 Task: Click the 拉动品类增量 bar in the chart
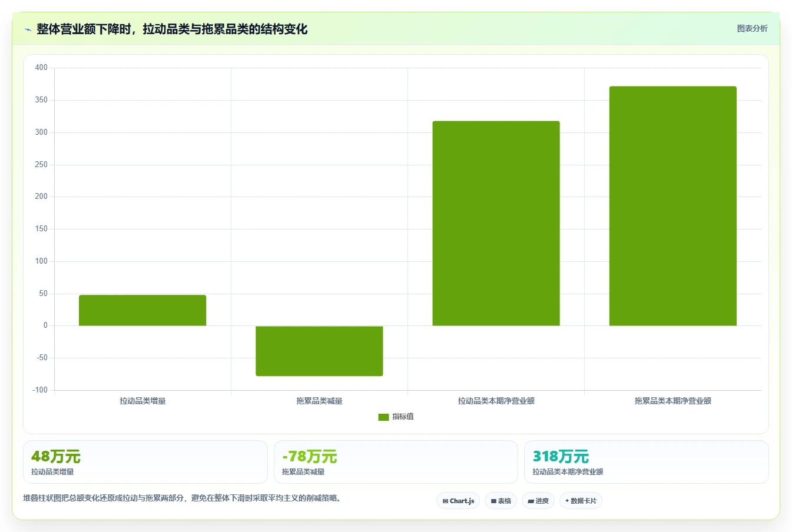pos(143,310)
